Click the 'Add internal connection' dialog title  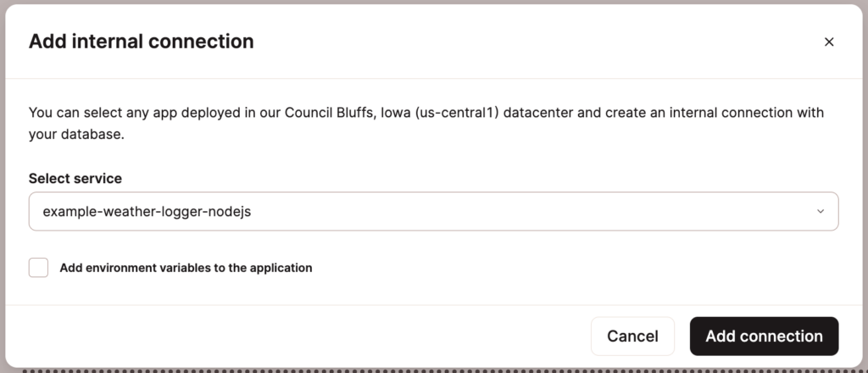tap(142, 41)
